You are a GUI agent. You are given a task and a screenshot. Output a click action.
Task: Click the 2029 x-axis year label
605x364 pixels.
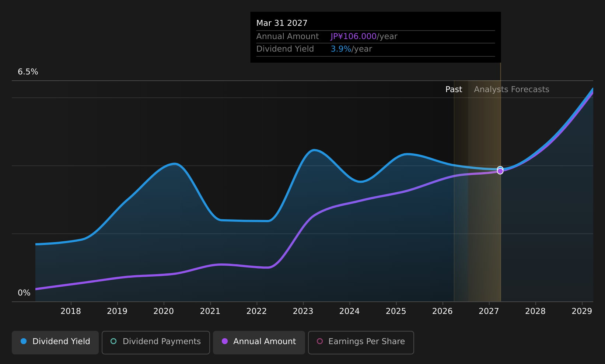pos(582,311)
